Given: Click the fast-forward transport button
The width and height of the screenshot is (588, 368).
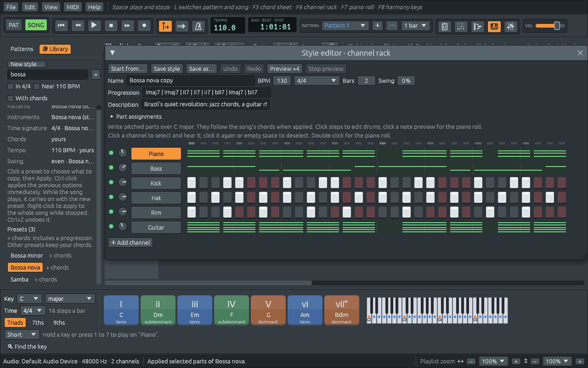Looking at the screenshot, I should coord(127,25).
